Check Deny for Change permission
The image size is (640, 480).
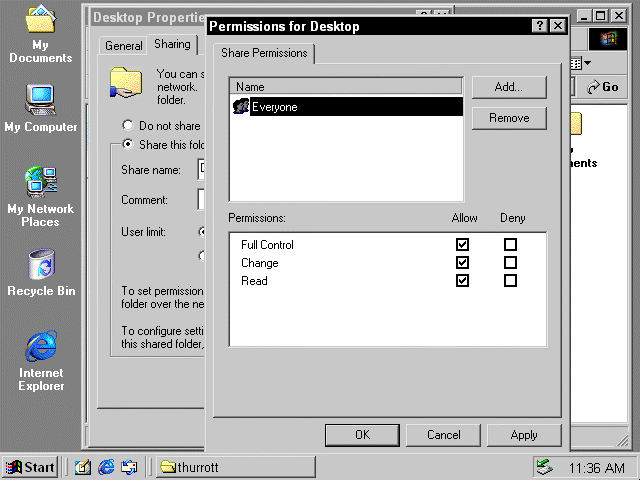[510, 263]
